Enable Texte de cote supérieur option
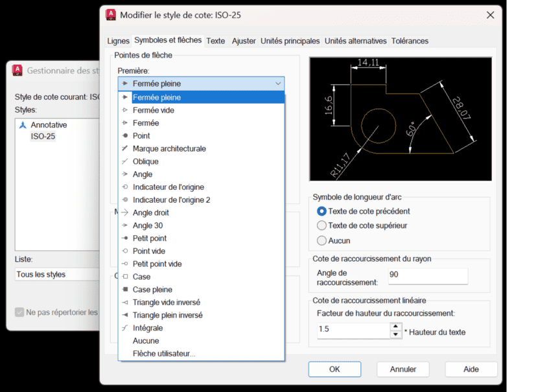 pos(321,225)
